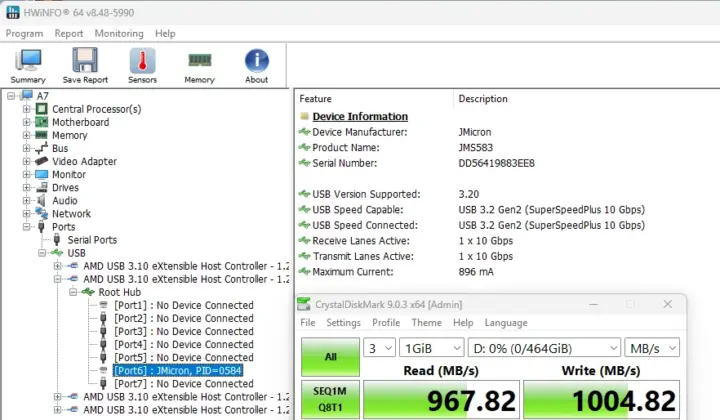The height and width of the screenshot is (420, 720).
Task: Select the Serial Ports plug icon
Action: click(57, 240)
